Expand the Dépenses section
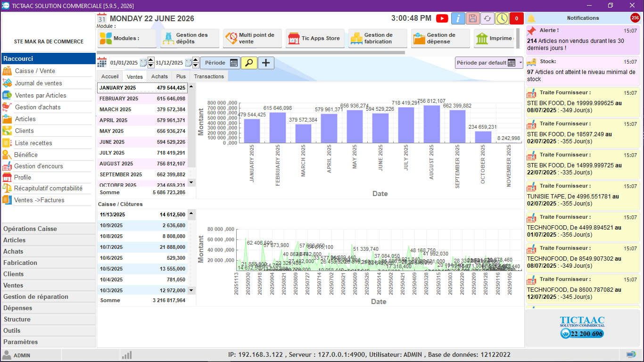 point(48,308)
